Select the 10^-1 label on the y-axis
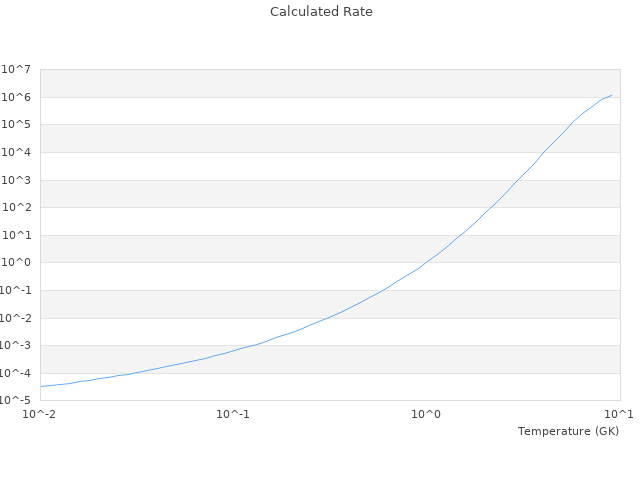 (x=16, y=291)
